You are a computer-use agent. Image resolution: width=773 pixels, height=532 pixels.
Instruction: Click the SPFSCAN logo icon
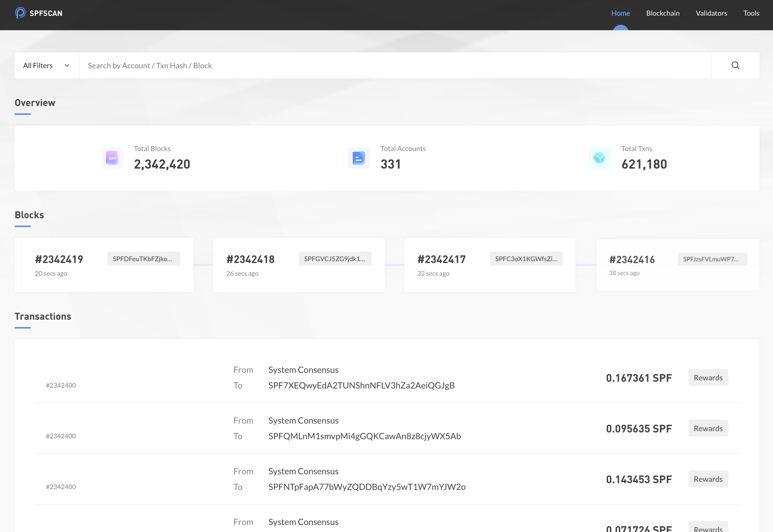20,13
